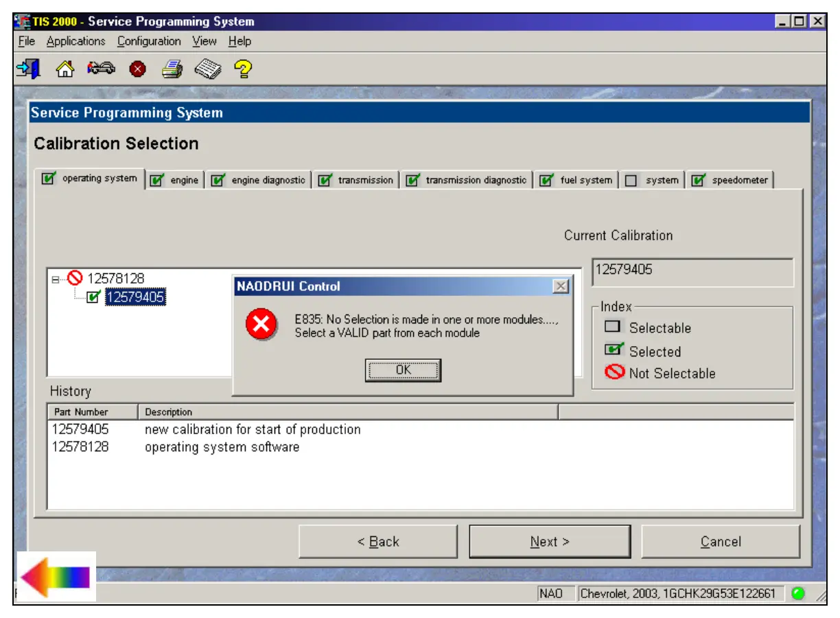Click the Current Calibration field 12579405
Viewport: 840px width, 618px height.
tap(692, 271)
